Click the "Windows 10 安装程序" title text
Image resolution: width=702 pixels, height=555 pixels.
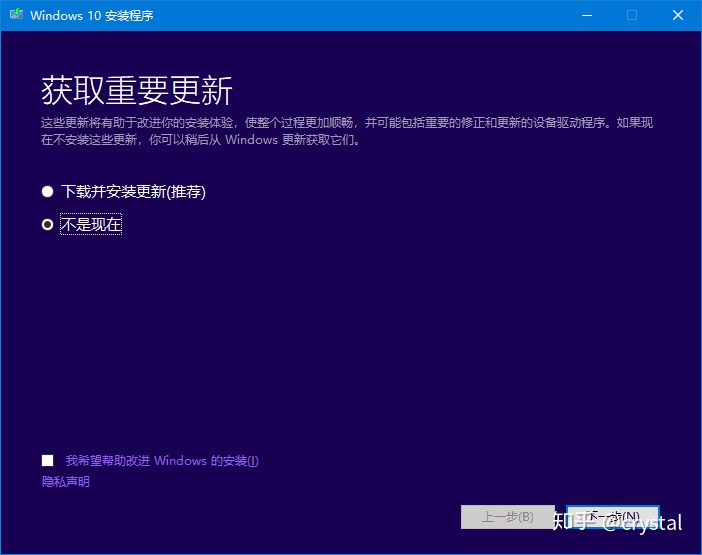(x=92, y=15)
